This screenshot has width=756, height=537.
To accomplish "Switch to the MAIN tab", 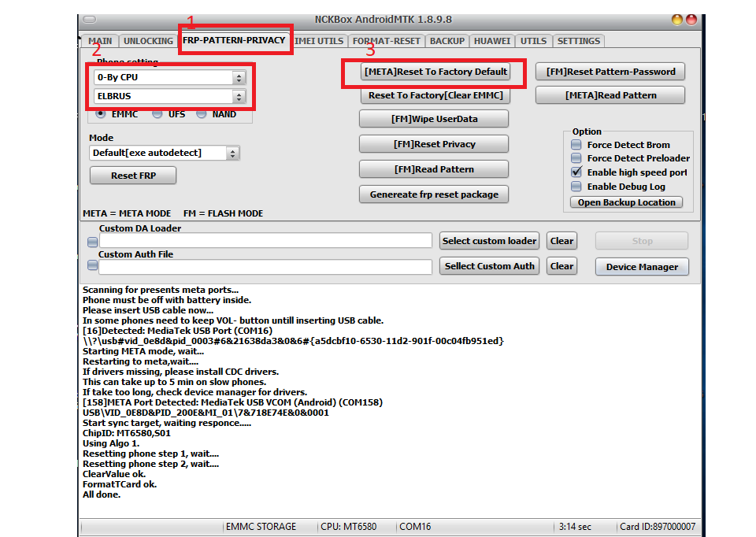I will (x=100, y=41).
